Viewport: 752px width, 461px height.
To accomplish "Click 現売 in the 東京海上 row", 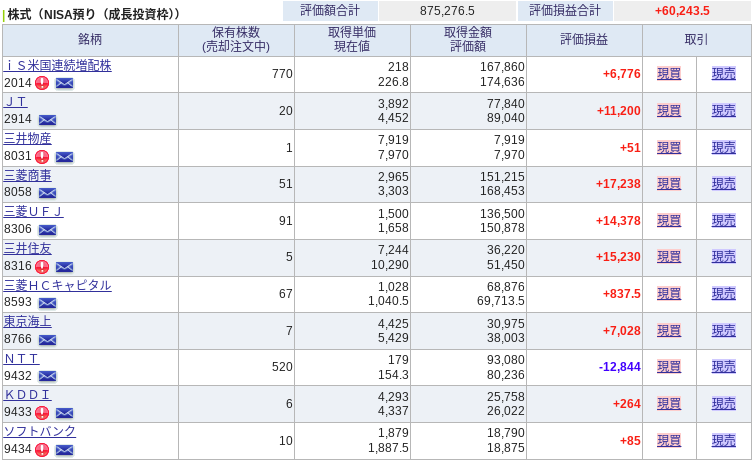I will pyautogui.click(x=724, y=331).
